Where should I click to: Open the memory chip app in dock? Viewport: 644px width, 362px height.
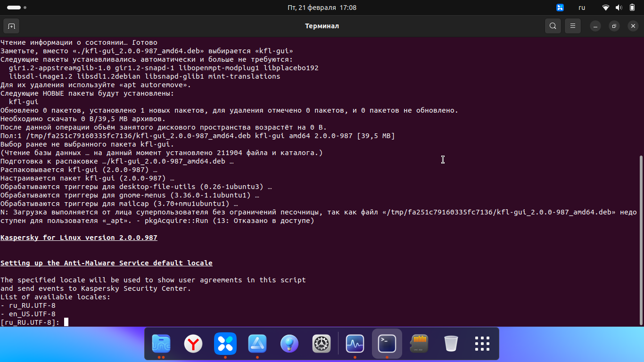coord(419,344)
